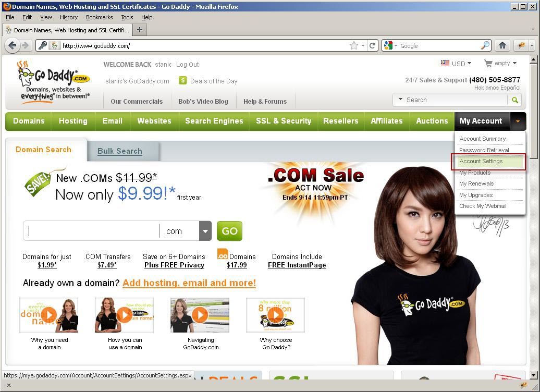Click the green site search magnifier button

click(515, 100)
